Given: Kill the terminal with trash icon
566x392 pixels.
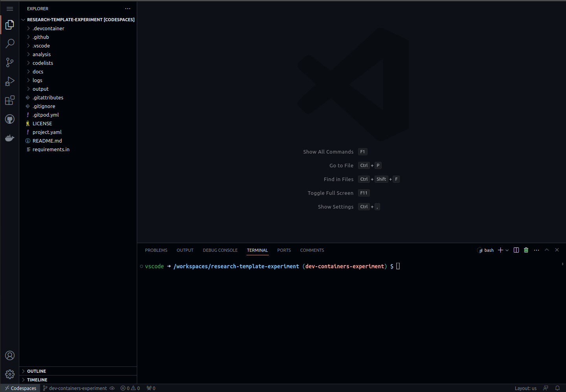Looking at the screenshot, I should [x=526, y=250].
